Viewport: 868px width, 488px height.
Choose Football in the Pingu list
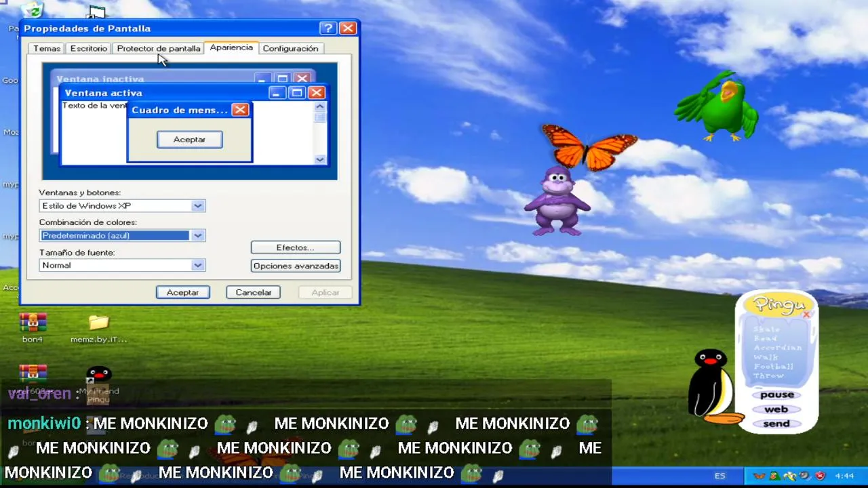[774, 367]
